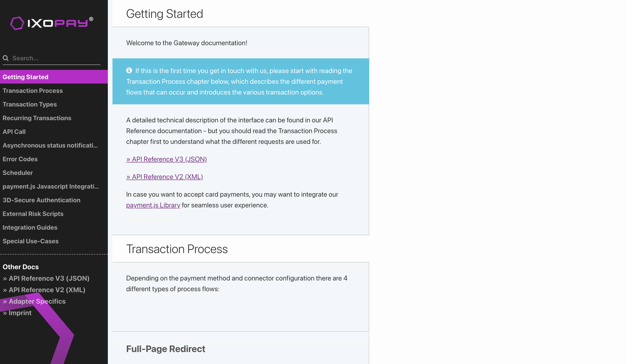Click the Other Docs sidebar heading
The height and width of the screenshot is (364, 626).
[x=21, y=267]
